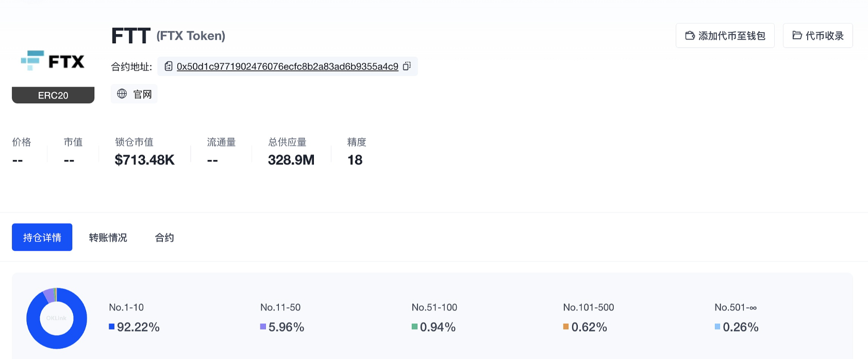
Task: Click the folder icon in 代币收录 button
Action: pos(797,36)
